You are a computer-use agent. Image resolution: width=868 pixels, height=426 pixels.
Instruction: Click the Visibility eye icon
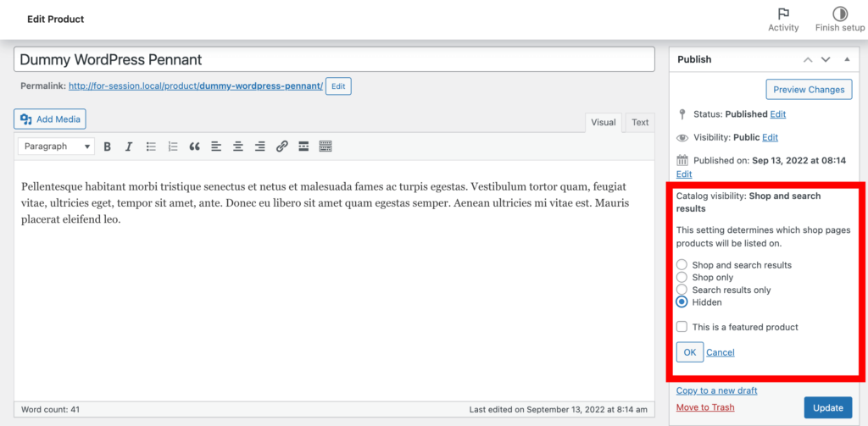click(x=682, y=137)
